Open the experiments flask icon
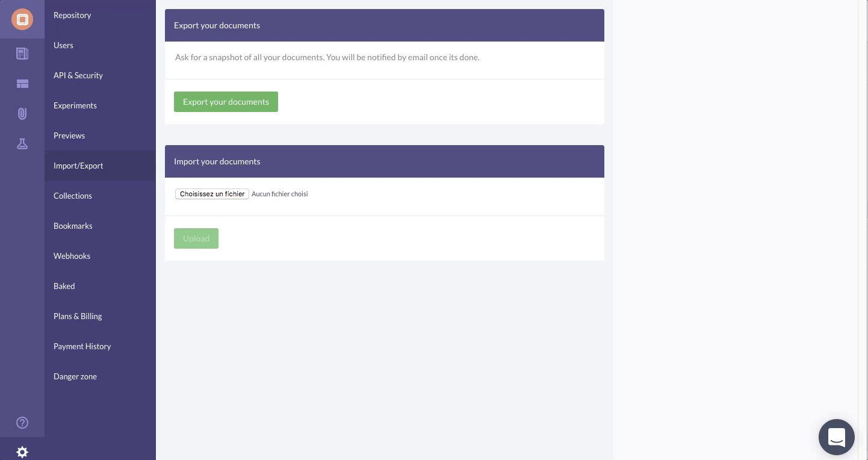The width and height of the screenshot is (868, 460). click(22, 144)
